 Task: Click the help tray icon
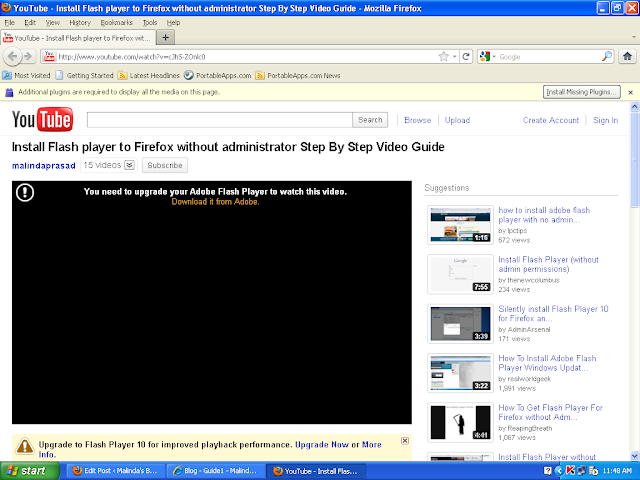pos(548,471)
